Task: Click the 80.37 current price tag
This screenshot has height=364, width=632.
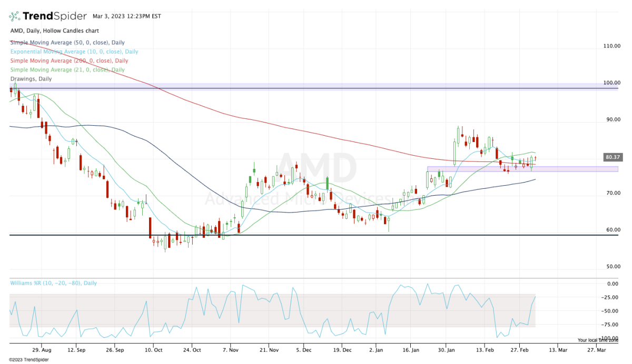Action: pyautogui.click(x=612, y=157)
